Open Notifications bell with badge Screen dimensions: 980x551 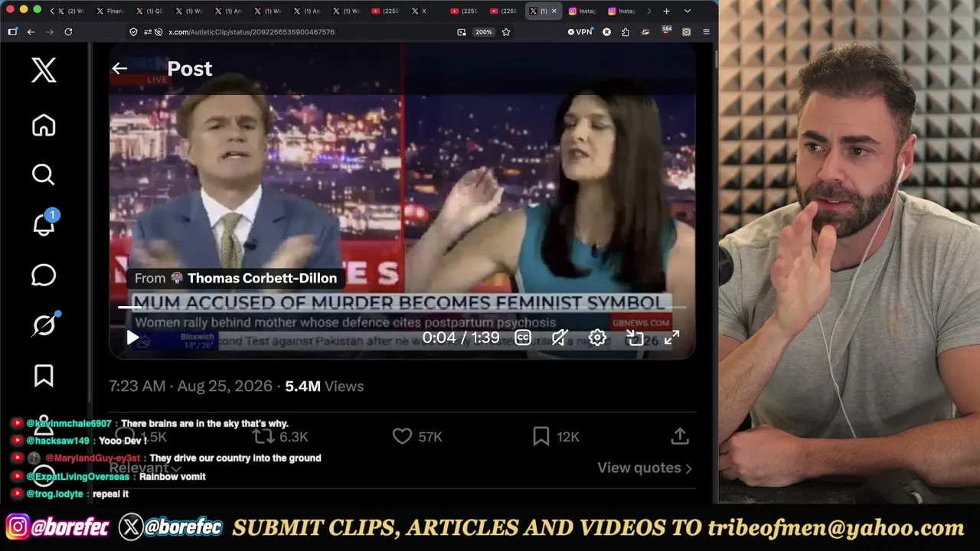click(44, 223)
